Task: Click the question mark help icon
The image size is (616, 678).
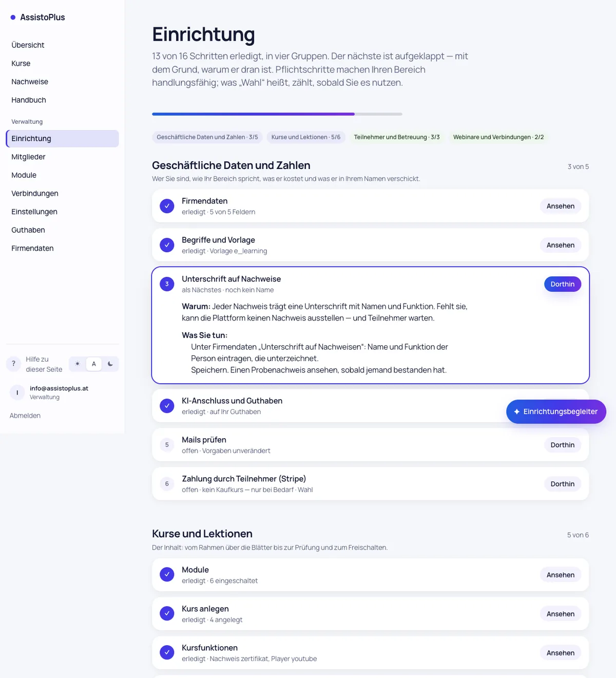Action: coord(14,364)
